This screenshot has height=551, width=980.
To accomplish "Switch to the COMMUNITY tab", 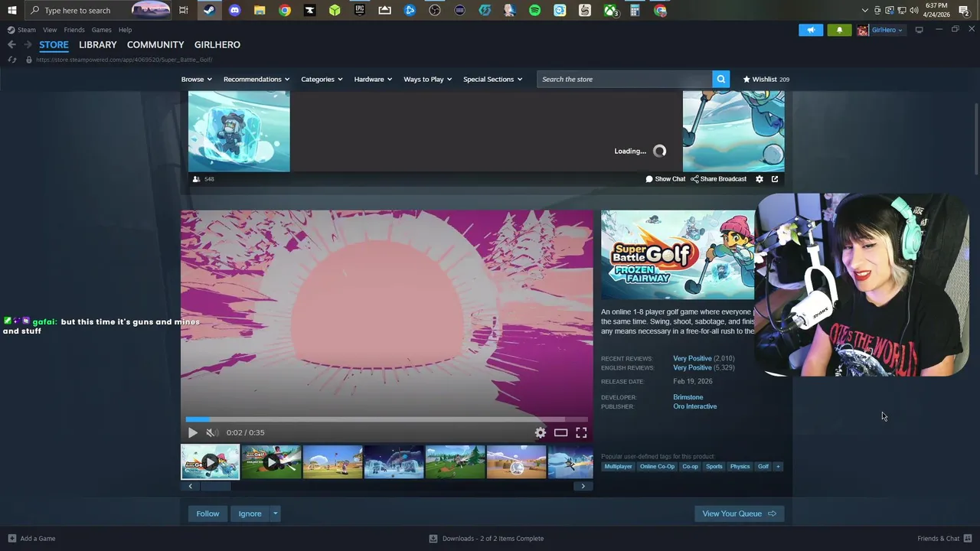I will pyautogui.click(x=155, y=44).
